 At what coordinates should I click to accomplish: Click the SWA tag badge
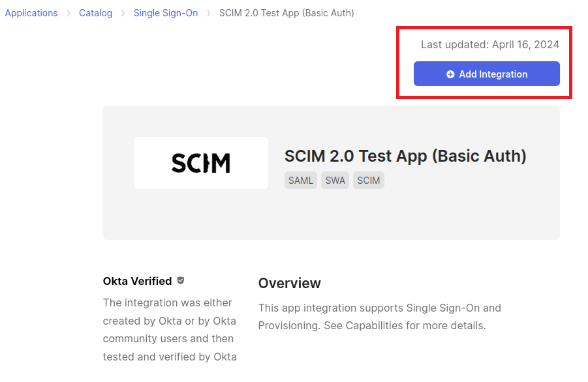[335, 181]
